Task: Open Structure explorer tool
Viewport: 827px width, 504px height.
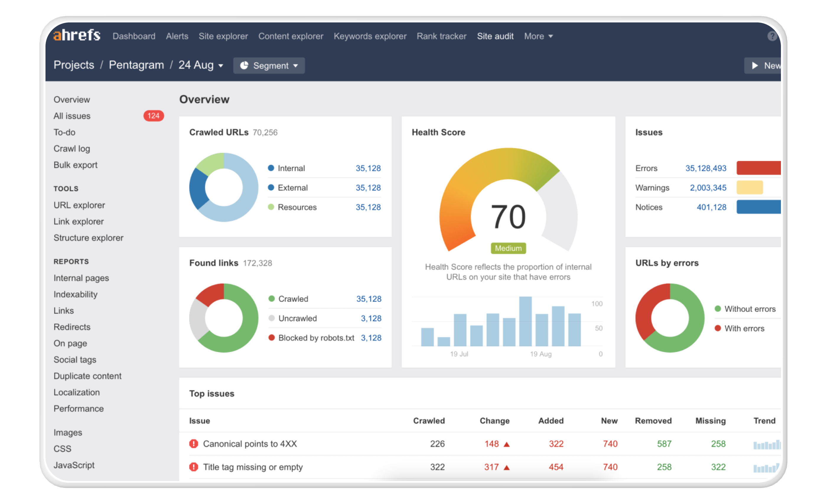Action: tap(89, 238)
